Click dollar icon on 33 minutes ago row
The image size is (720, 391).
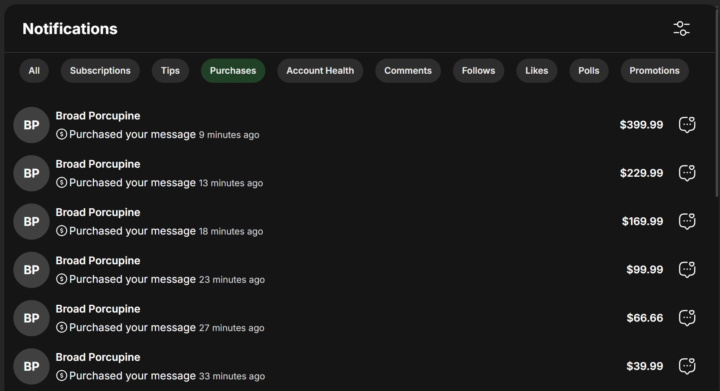point(62,376)
